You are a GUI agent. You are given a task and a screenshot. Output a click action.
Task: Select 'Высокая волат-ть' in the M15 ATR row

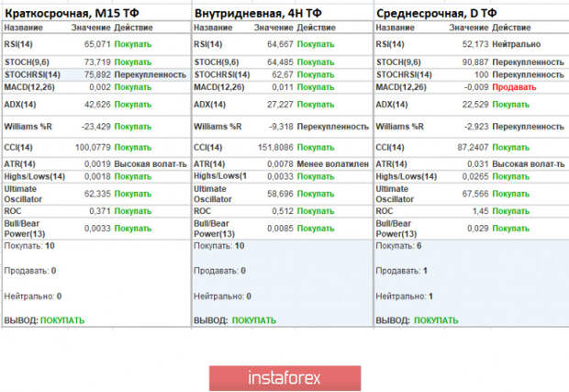pos(151,164)
